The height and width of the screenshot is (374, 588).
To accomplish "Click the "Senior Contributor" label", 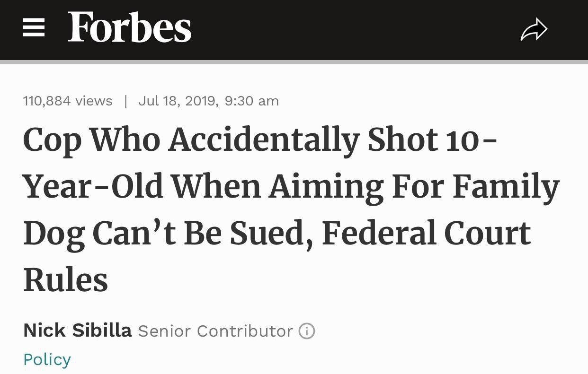I will 215,331.
